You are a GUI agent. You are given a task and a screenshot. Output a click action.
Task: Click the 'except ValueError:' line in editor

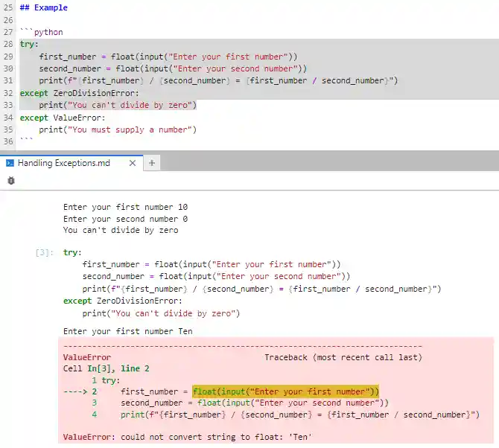click(63, 118)
